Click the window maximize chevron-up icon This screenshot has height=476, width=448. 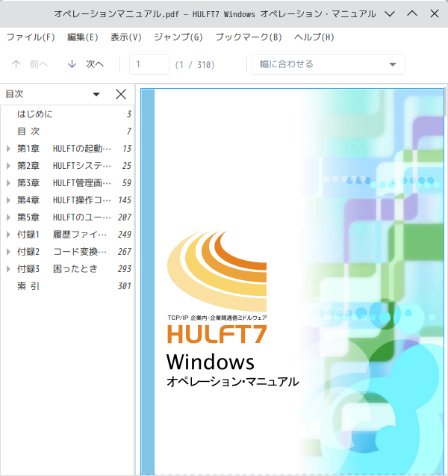(412, 13)
